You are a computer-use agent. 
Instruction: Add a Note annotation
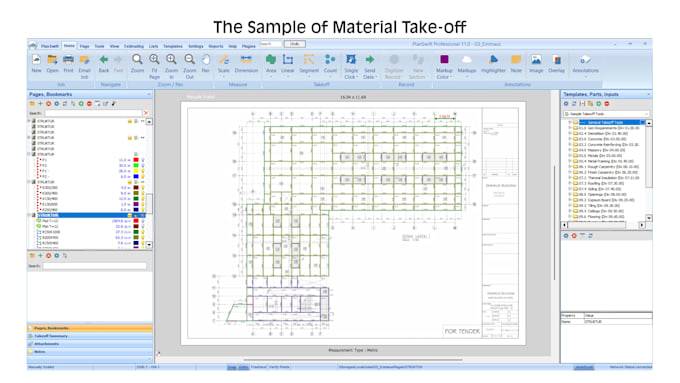tap(516, 59)
